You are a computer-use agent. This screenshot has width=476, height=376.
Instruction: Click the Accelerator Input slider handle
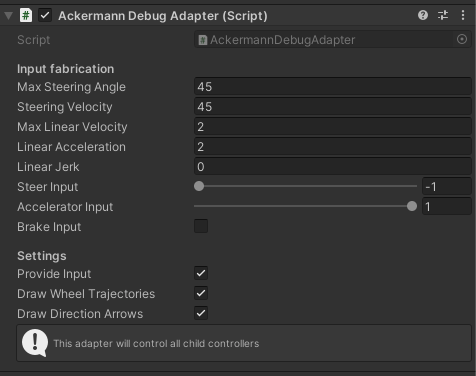pos(412,206)
